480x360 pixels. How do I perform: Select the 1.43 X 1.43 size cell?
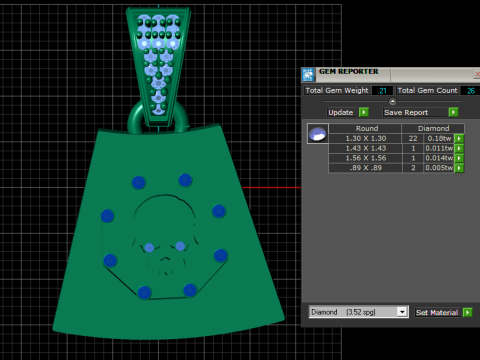click(x=365, y=148)
